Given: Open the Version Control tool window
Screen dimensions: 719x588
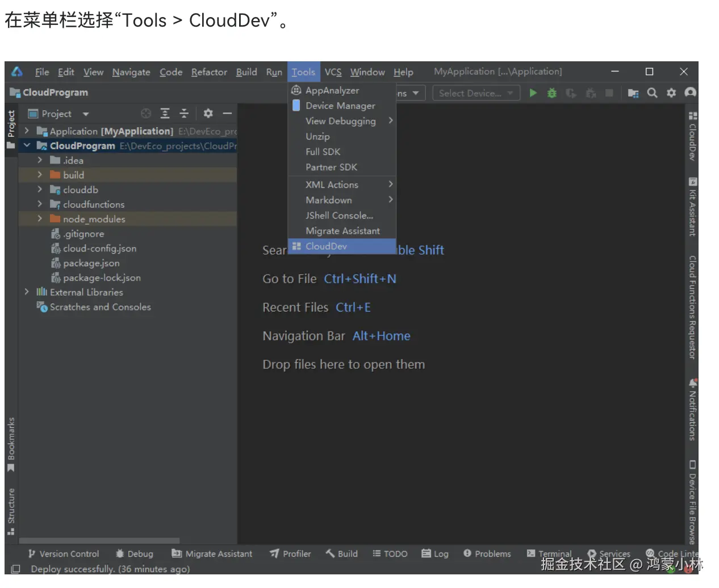Looking at the screenshot, I should [63, 553].
